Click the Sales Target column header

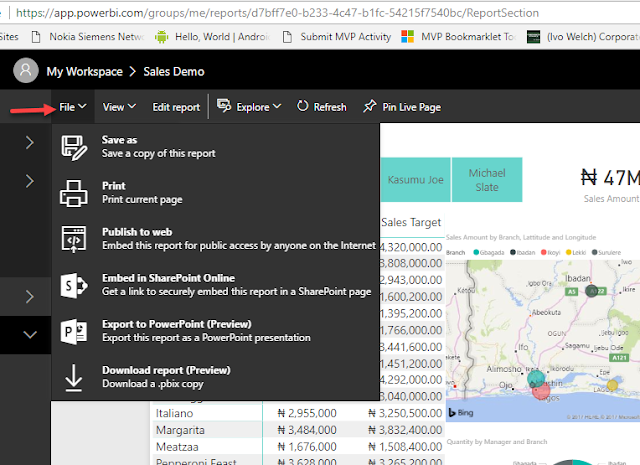(x=411, y=222)
